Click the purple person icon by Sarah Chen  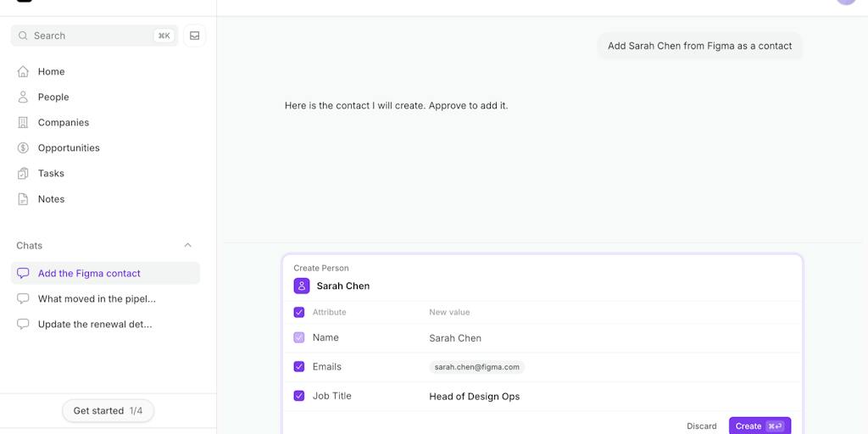coord(302,286)
